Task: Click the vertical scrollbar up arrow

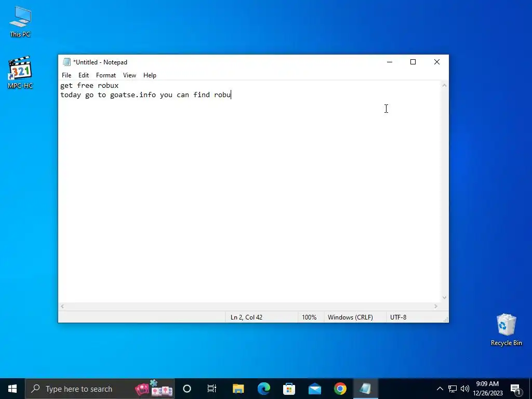Action: click(x=444, y=86)
